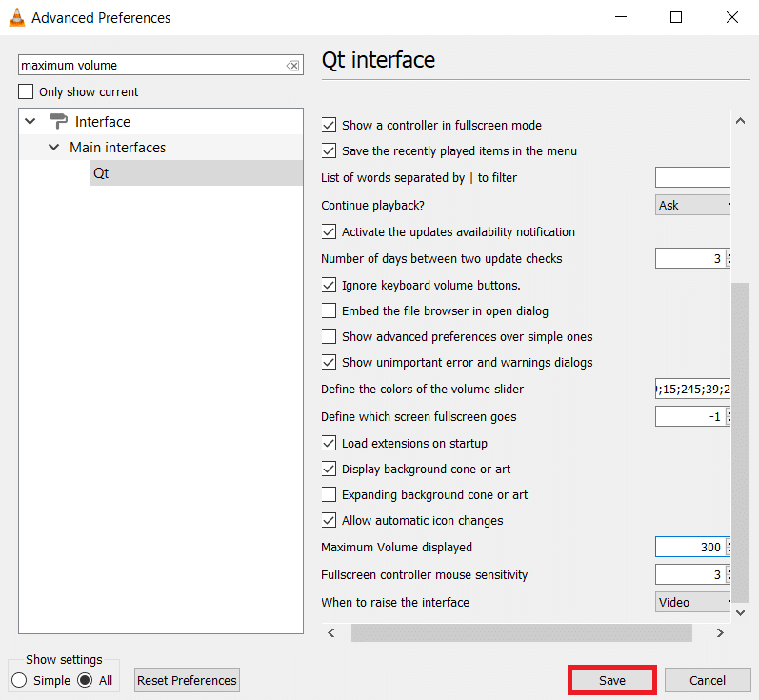The image size is (759, 700).
Task: Click the Interface paint roller icon
Action: tap(59, 121)
